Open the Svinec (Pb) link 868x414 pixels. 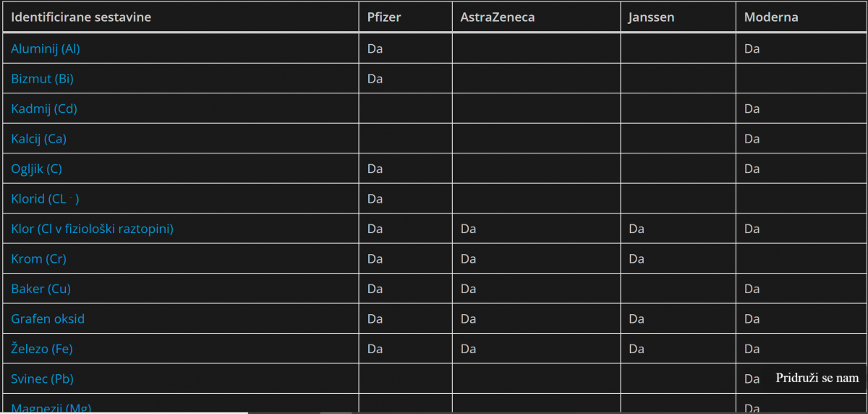pyautogui.click(x=42, y=379)
